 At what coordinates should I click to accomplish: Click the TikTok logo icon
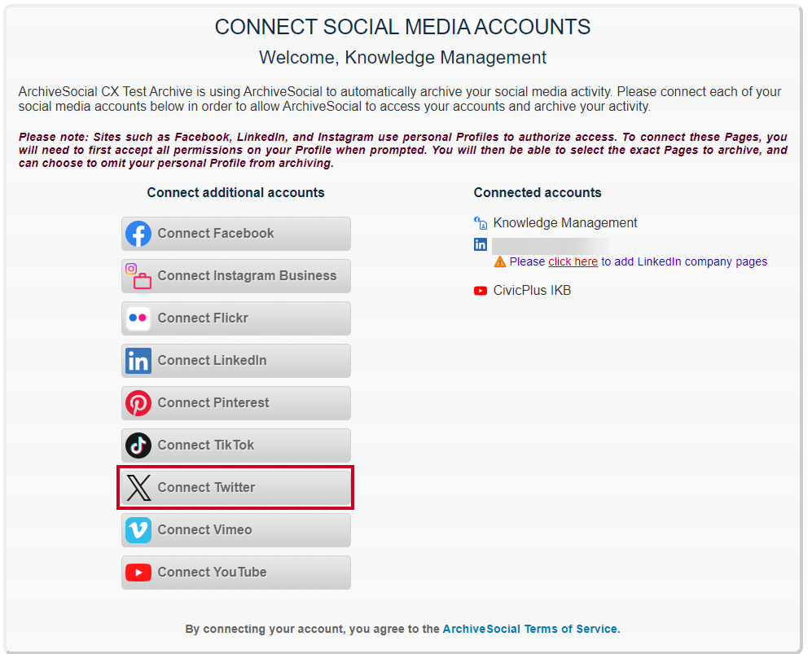tap(138, 446)
